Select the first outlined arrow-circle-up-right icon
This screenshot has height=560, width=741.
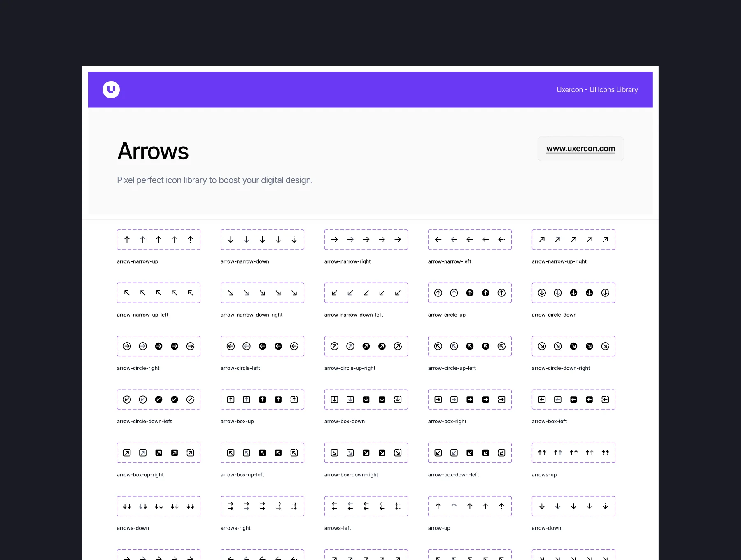pyautogui.click(x=335, y=346)
